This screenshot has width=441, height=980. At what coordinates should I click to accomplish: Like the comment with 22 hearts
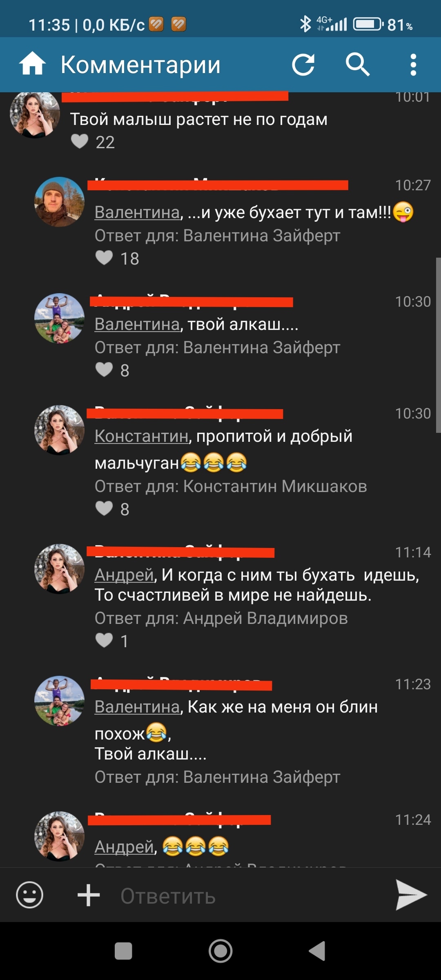click(80, 142)
